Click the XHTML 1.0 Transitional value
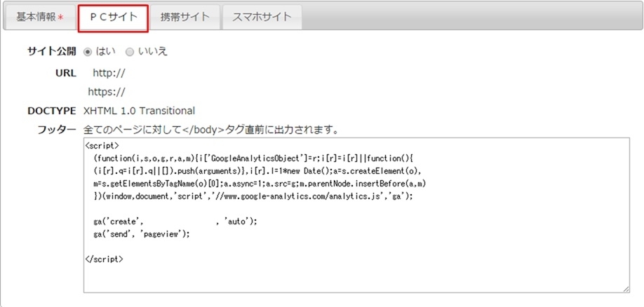 tap(139, 111)
